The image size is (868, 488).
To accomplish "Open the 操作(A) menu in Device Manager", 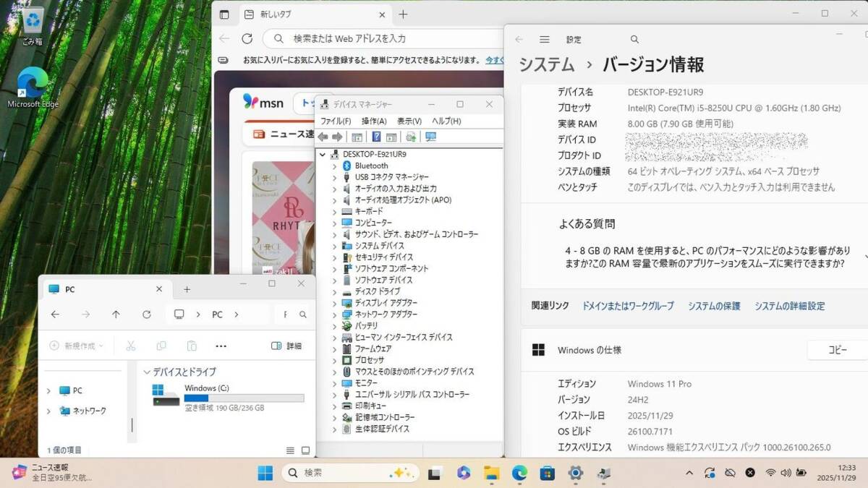I will coord(374,121).
